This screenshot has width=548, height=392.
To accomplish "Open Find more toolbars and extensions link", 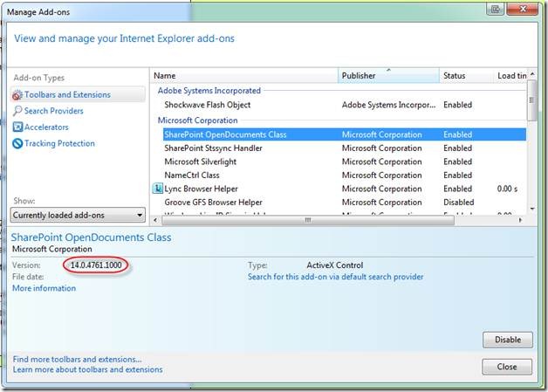I will click(x=78, y=359).
